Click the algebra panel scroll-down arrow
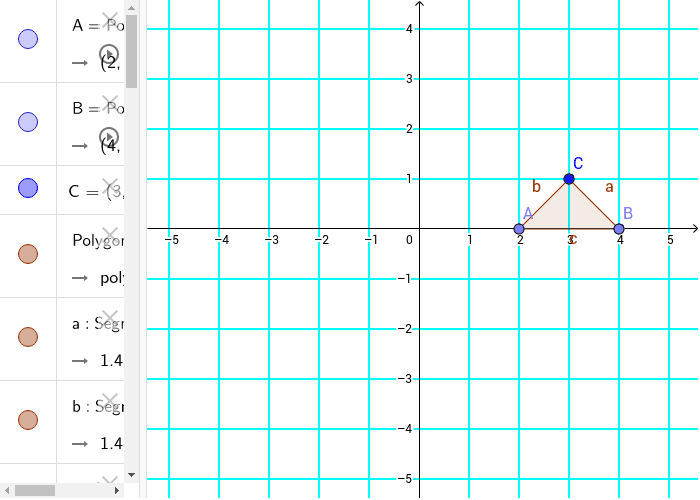Screen dimensions: 700x500 click(x=131, y=475)
